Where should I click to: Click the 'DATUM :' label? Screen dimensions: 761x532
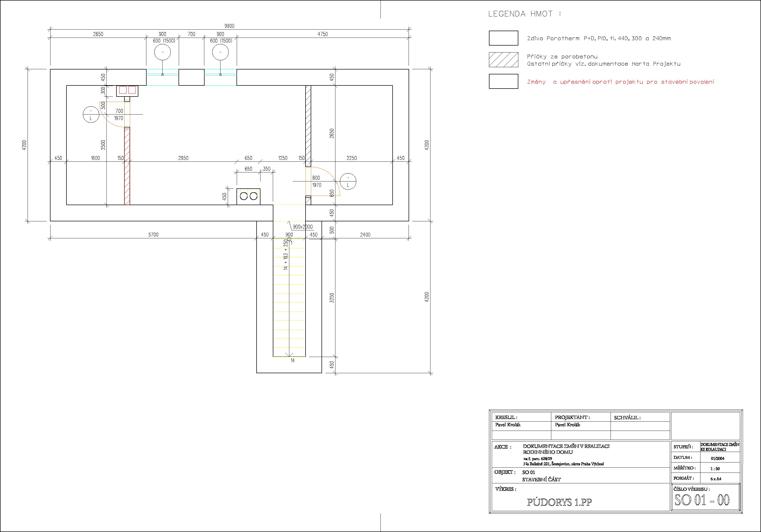pyautogui.click(x=683, y=458)
